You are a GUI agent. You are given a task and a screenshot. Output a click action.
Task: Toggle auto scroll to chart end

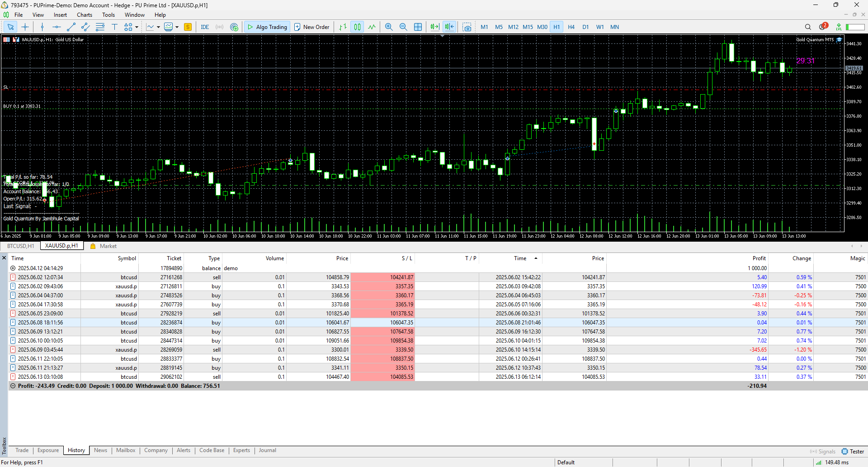(x=435, y=27)
